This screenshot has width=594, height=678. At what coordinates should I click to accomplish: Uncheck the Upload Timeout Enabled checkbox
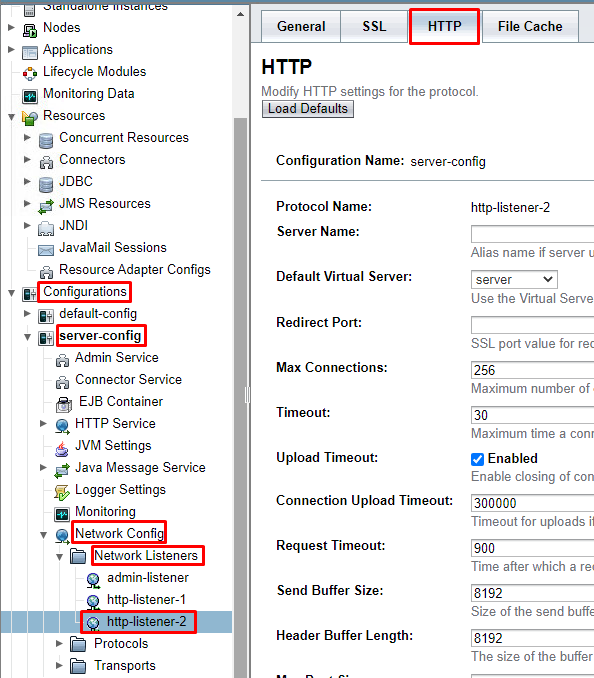[x=477, y=459]
